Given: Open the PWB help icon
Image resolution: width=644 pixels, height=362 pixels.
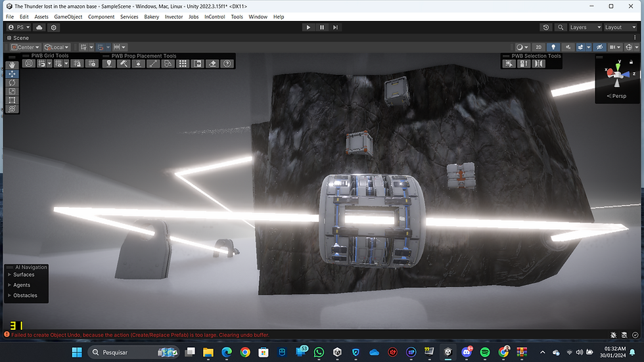Looking at the screenshot, I should (x=227, y=64).
